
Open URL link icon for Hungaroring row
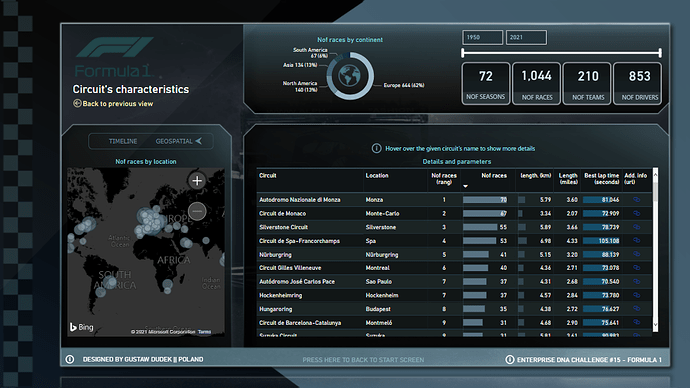(x=636, y=309)
